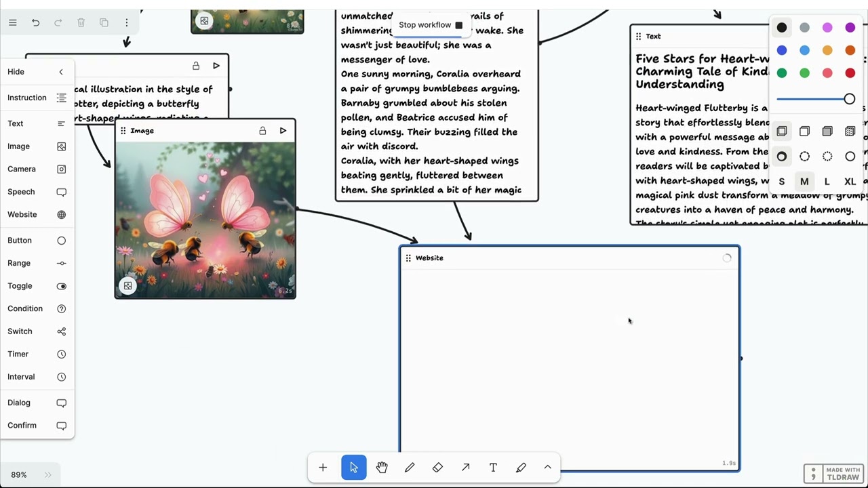Pick the green color swatch
This screenshot has width=868, height=488.
click(782, 73)
